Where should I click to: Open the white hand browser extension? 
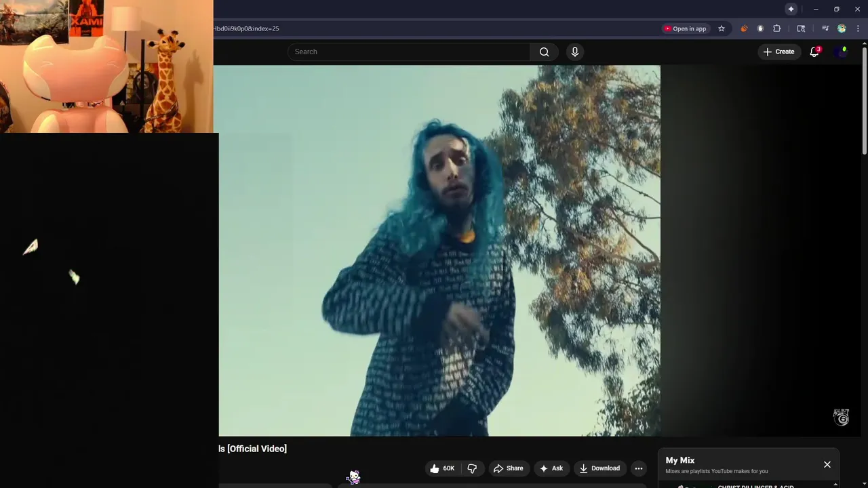(760, 28)
